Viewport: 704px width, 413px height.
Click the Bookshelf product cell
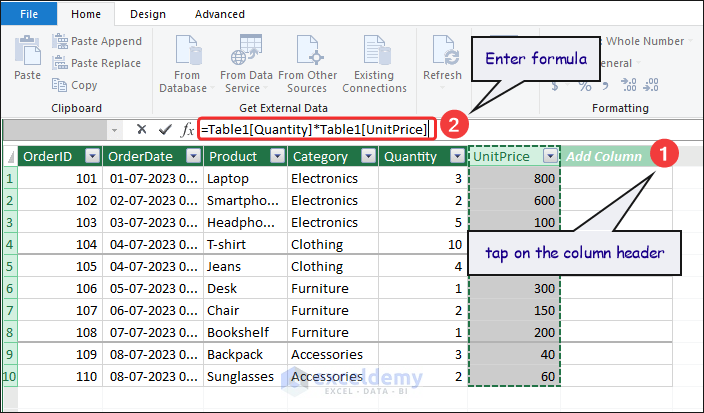[246, 333]
